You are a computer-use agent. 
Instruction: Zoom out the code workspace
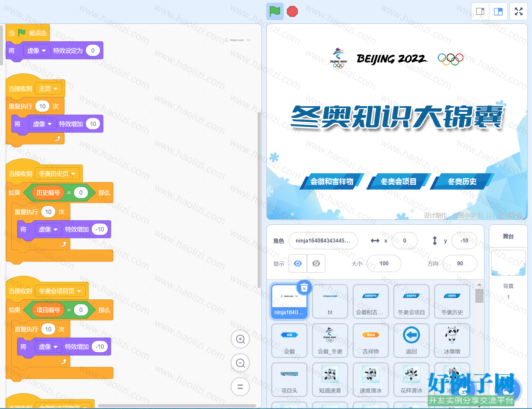click(x=240, y=363)
